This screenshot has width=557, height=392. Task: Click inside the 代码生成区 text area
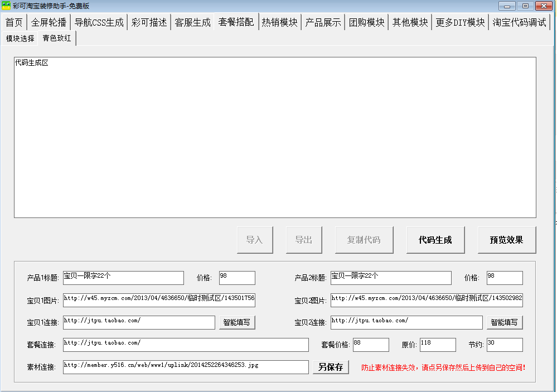[x=275, y=137]
